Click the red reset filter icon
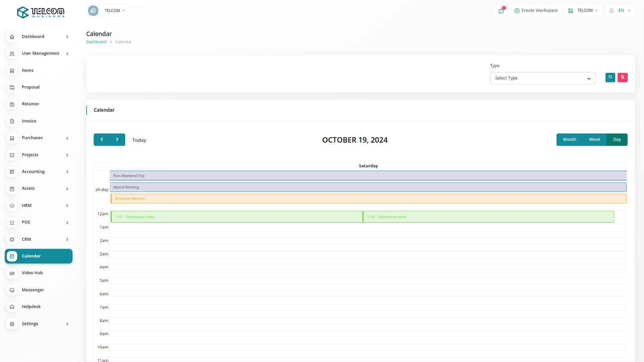The height and width of the screenshot is (362, 644). [x=623, y=77]
